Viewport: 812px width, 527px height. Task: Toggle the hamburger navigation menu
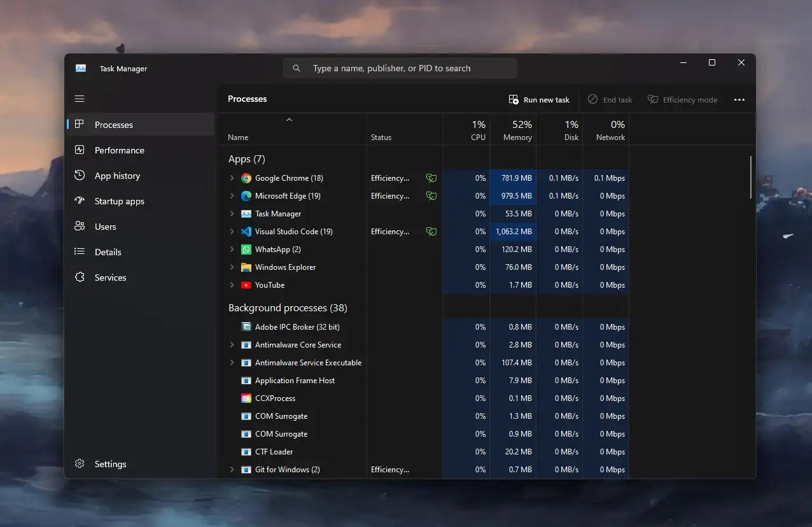80,99
